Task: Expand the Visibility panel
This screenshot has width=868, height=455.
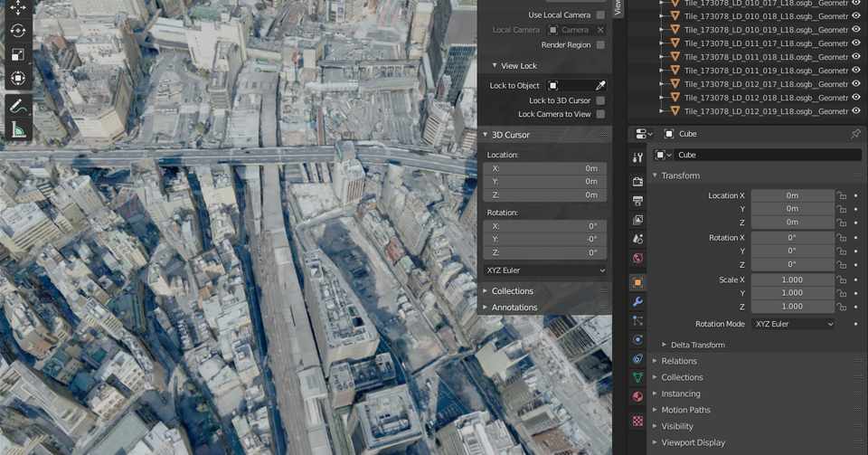Action: coord(655,426)
